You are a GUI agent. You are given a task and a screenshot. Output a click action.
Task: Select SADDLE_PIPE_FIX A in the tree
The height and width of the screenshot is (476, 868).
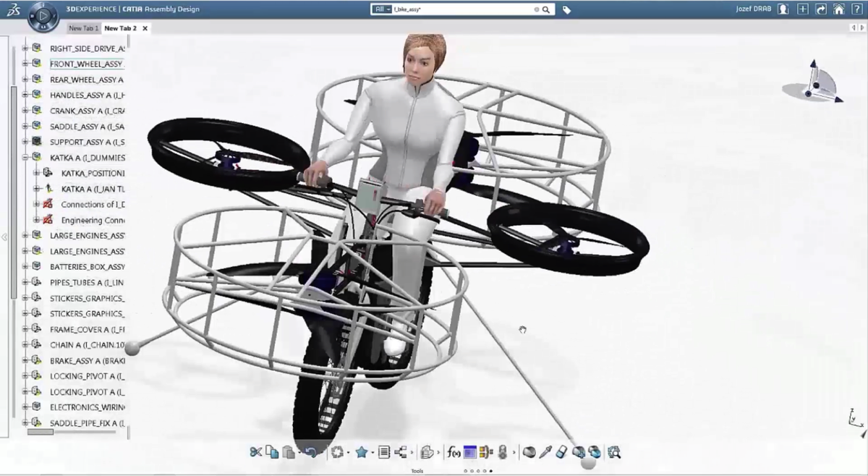pos(87,423)
